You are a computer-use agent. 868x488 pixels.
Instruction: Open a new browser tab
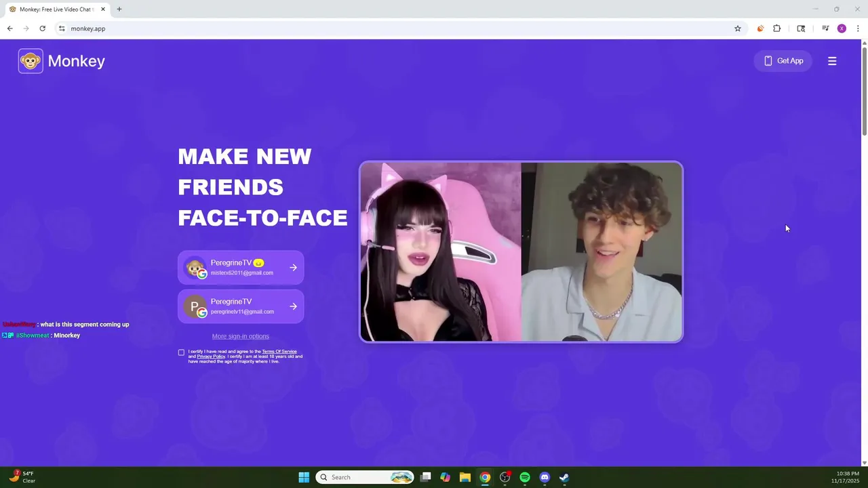tap(119, 9)
